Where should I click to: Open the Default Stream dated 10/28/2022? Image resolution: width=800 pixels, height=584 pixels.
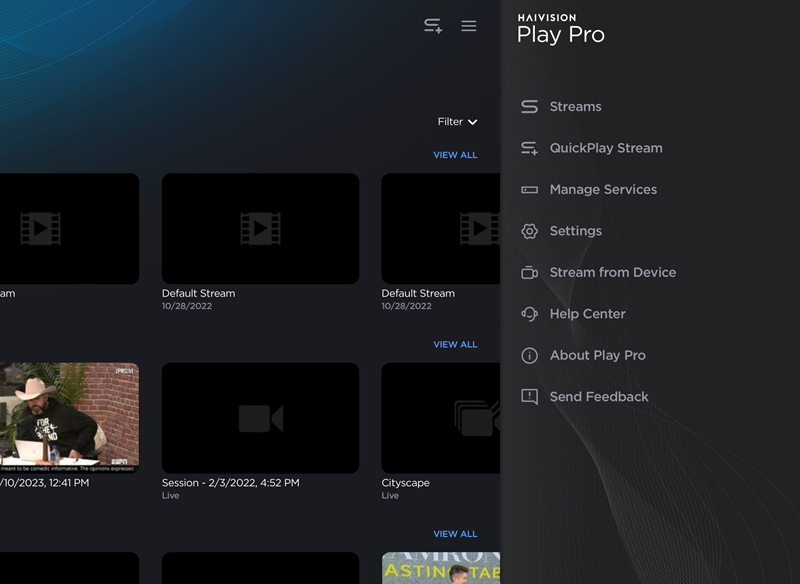pos(260,228)
